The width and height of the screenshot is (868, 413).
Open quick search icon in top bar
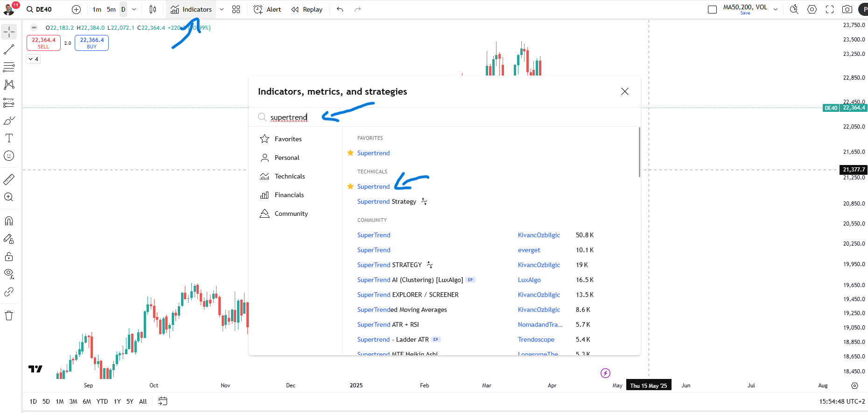(794, 9)
